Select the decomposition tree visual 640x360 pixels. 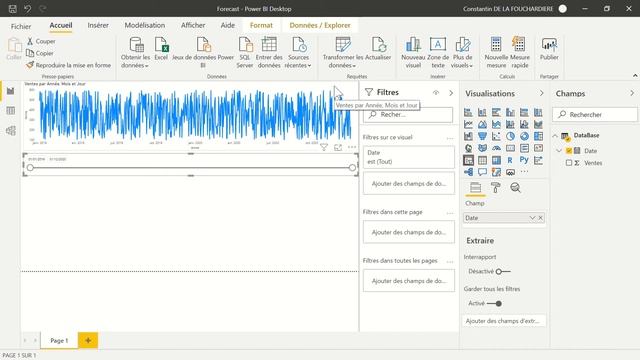(x=468, y=172)
